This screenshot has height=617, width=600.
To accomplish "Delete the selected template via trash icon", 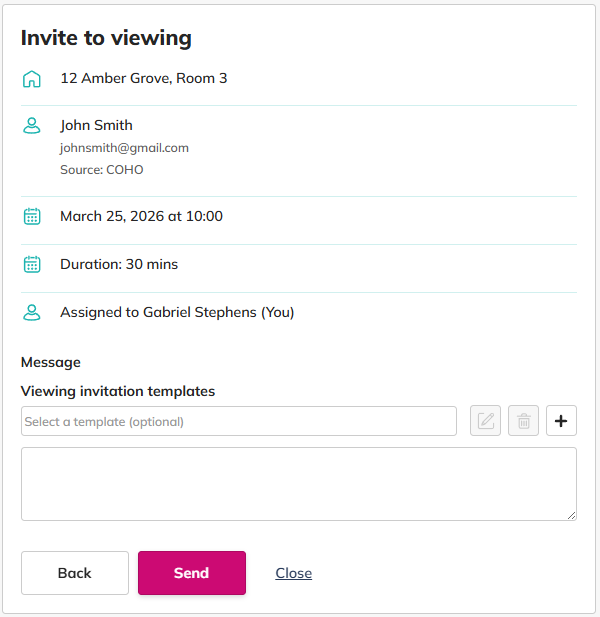I will coord(523,421).
